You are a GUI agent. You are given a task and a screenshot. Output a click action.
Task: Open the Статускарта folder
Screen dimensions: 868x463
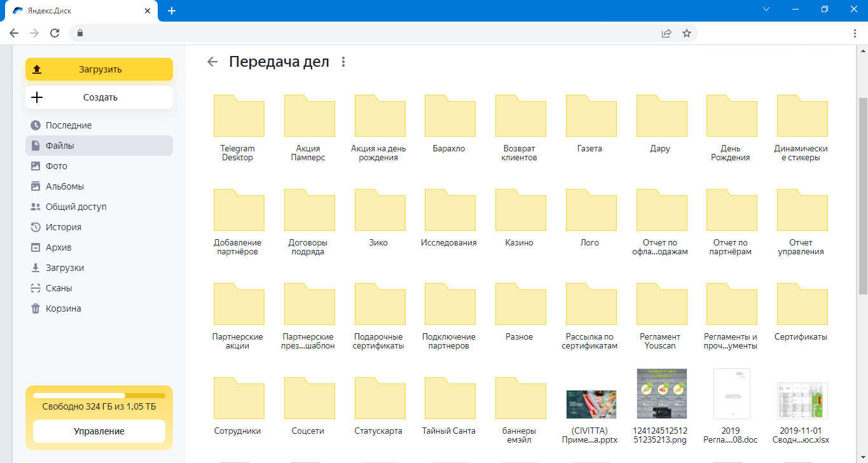(x=380, y=398)
